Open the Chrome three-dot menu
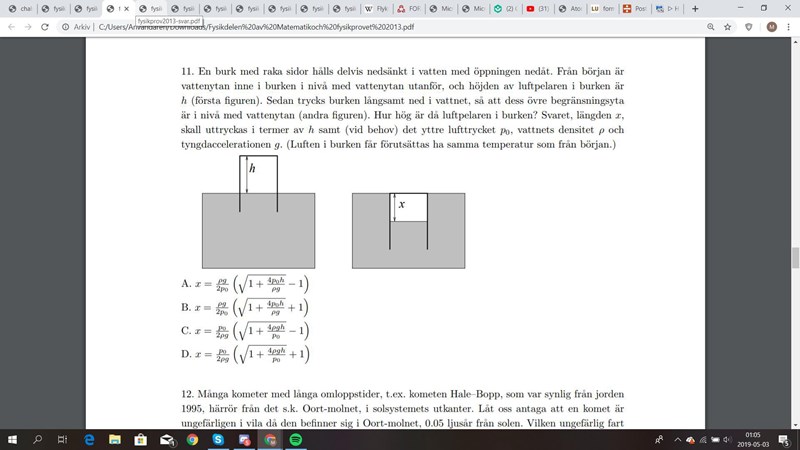This screenshot has height=450, width=800. (x=789, y=27)
